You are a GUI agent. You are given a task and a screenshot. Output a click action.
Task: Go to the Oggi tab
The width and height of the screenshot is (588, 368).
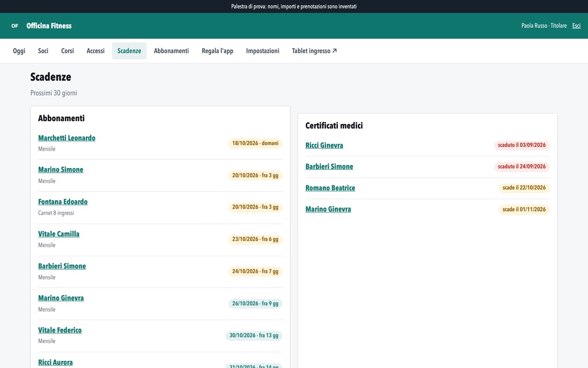19,51
